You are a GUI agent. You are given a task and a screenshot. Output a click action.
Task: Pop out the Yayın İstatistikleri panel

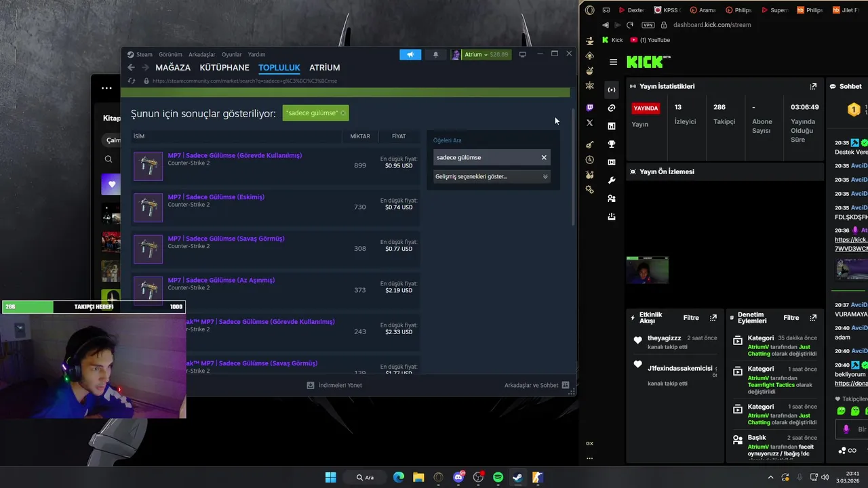813,86
